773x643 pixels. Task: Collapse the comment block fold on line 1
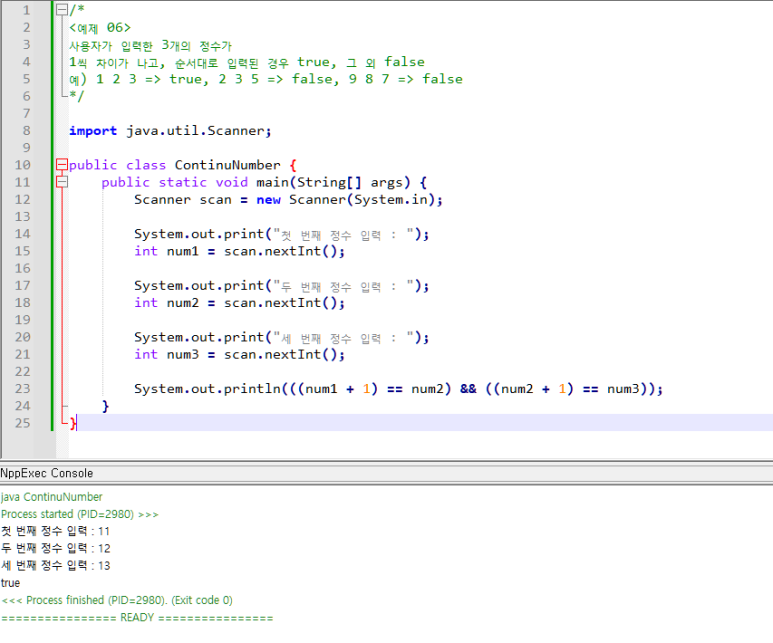click(62, 10)
